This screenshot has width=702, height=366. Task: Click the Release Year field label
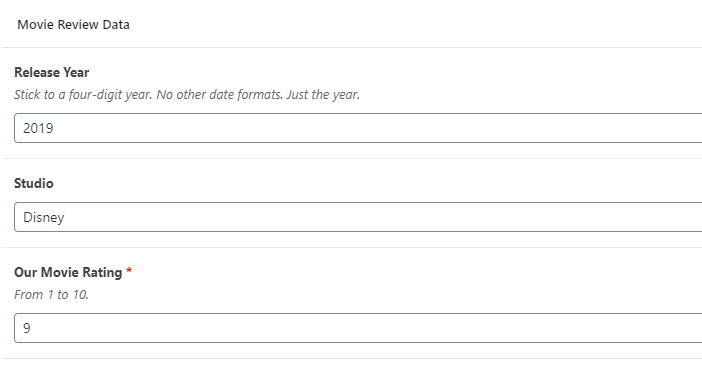[x=51, y=72]
